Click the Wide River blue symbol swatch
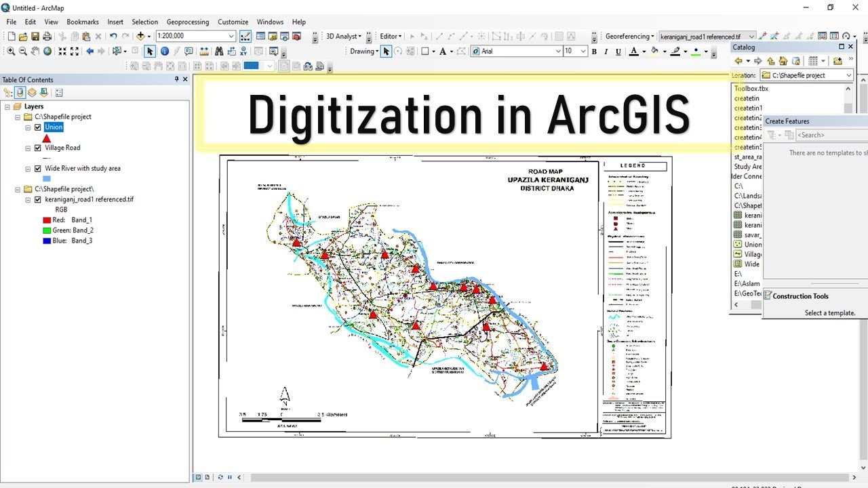 point(47,179)
